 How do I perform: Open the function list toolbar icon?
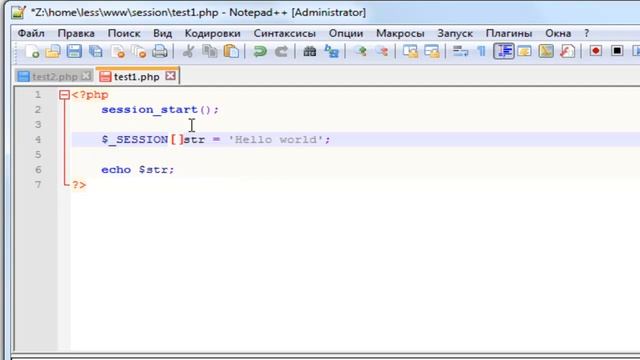(567, 51)
